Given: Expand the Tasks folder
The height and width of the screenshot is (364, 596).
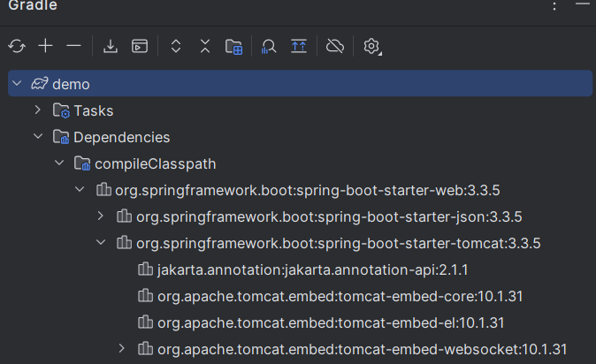Looking at the screenshot, I should [37, 110].
